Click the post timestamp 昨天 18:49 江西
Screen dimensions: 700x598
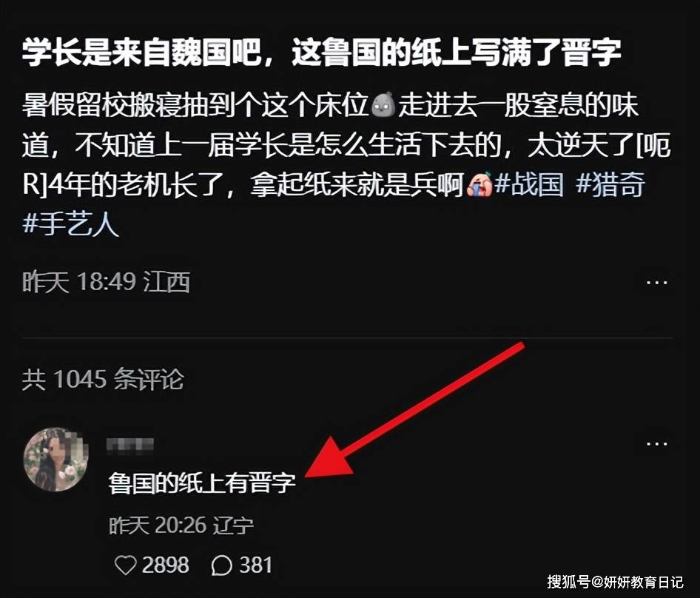(107, 282)
